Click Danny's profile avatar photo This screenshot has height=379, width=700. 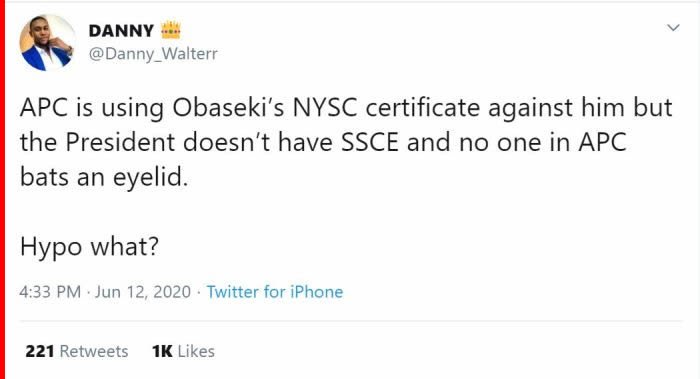[47, 43]
